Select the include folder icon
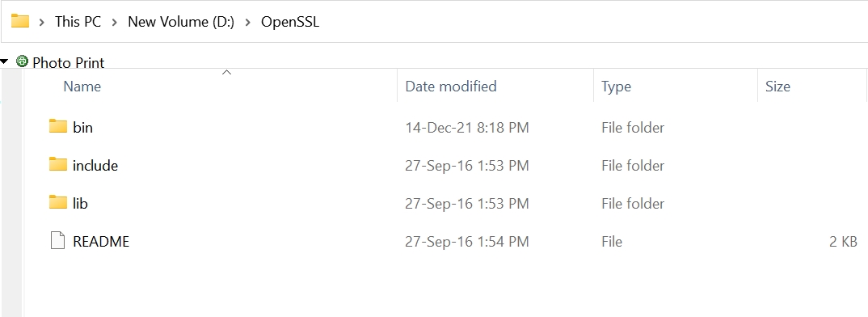Image resolution: width=868 pixels, height=317 pixels. [58, 165]
